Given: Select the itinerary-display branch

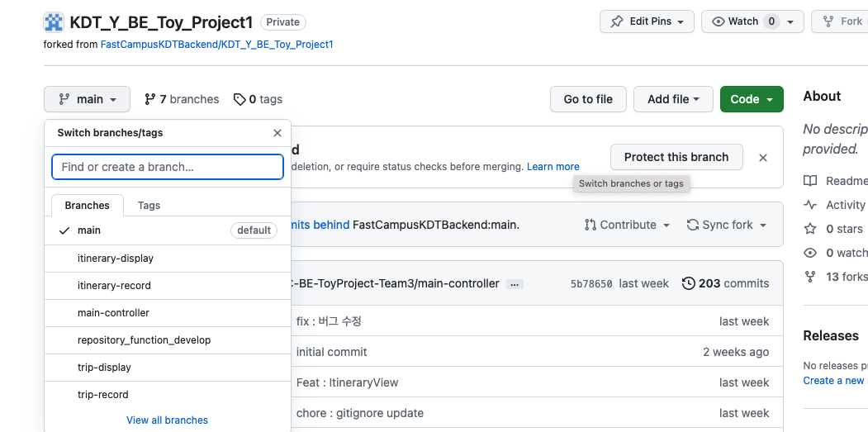Looking at the screenshot, I should (116, 259).
